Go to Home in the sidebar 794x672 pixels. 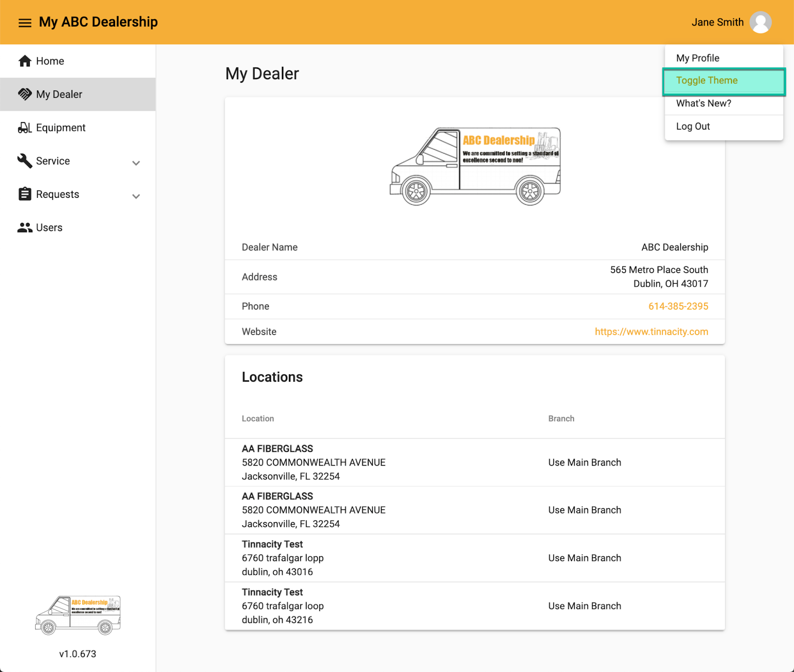click(50, 61)
